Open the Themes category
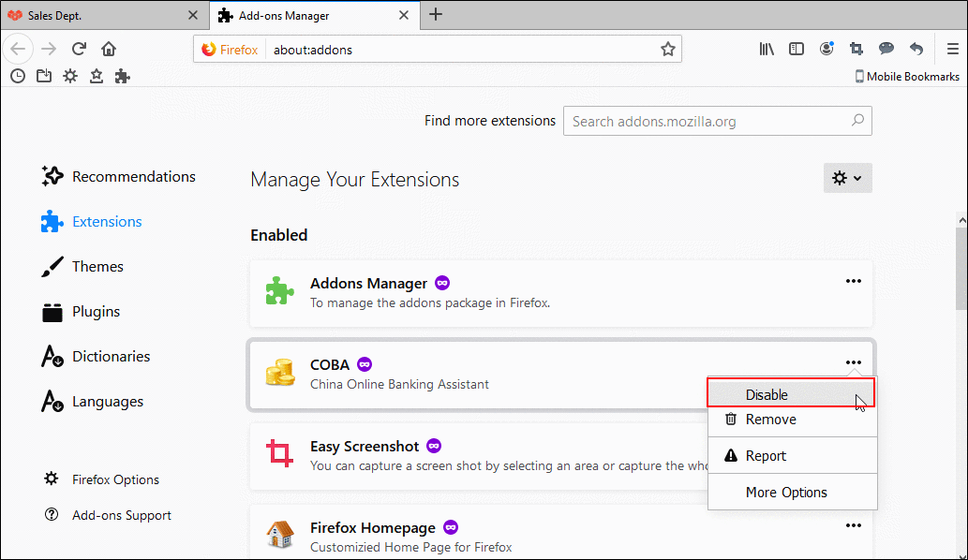The width and height of the screenshot is (968, 560). tap(82, 267)
